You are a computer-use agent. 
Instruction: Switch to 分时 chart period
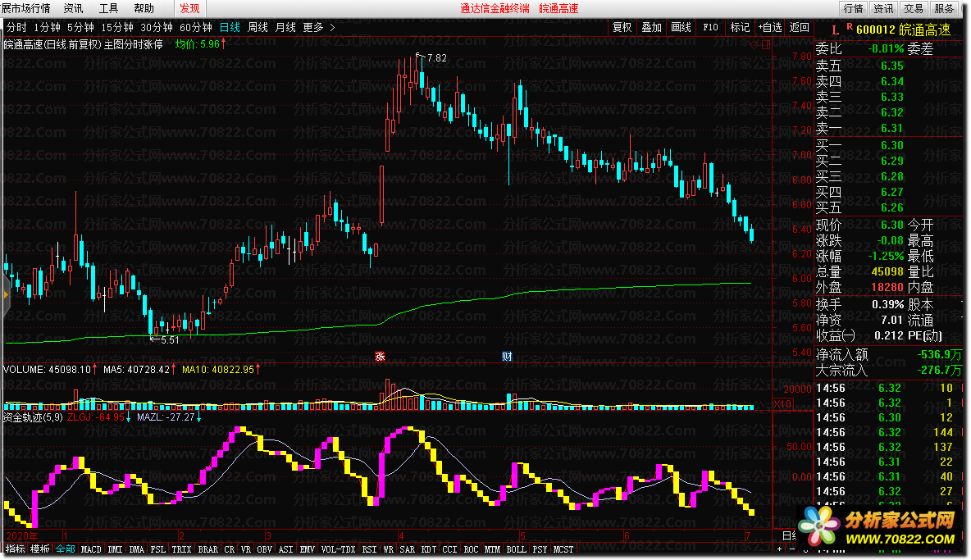coord(16,27)
